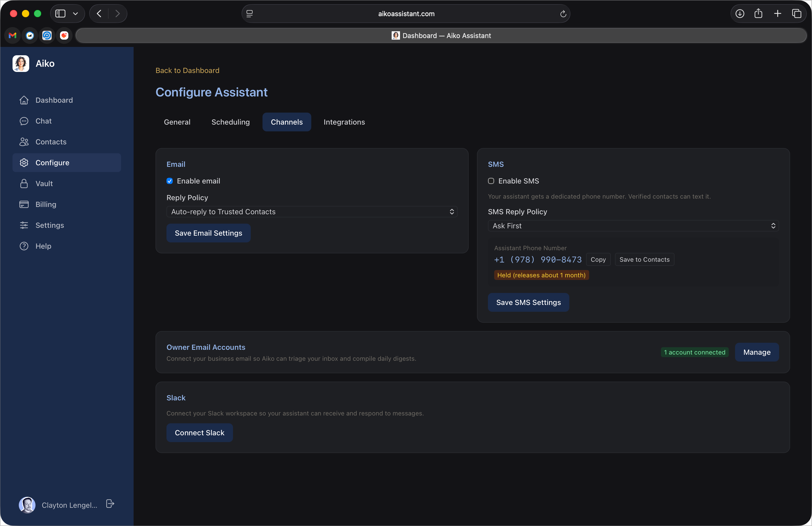Expand the Safari sidebar chevron menu

tap(75, 14)
